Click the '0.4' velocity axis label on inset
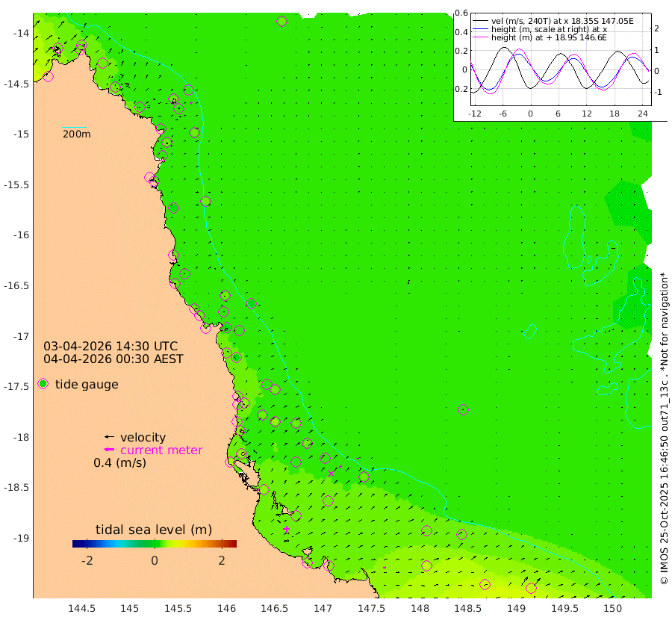The image size is (672, 623). [461, 32]
